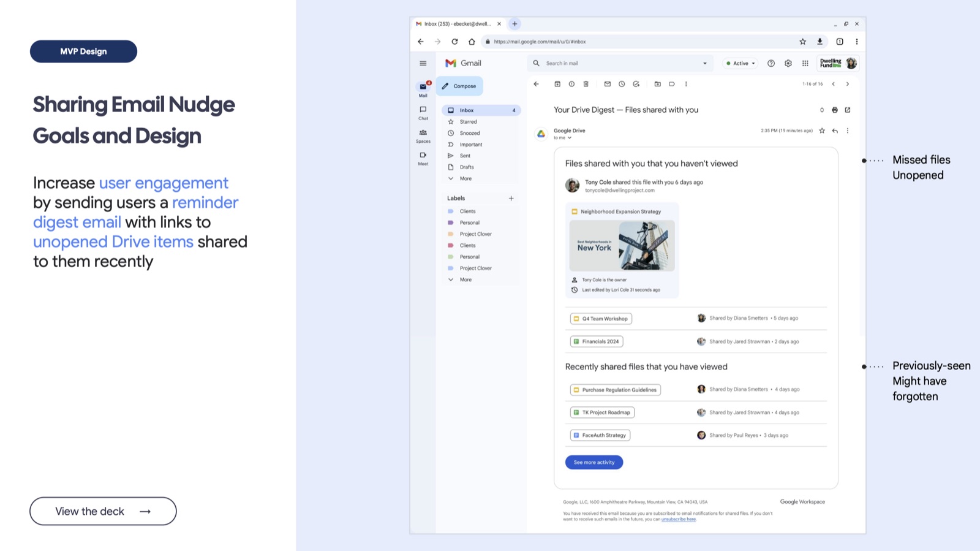The width and height of the screenshot is (980, 551).
Task: Open Spaces in the left rail
Action: (423, 135)
